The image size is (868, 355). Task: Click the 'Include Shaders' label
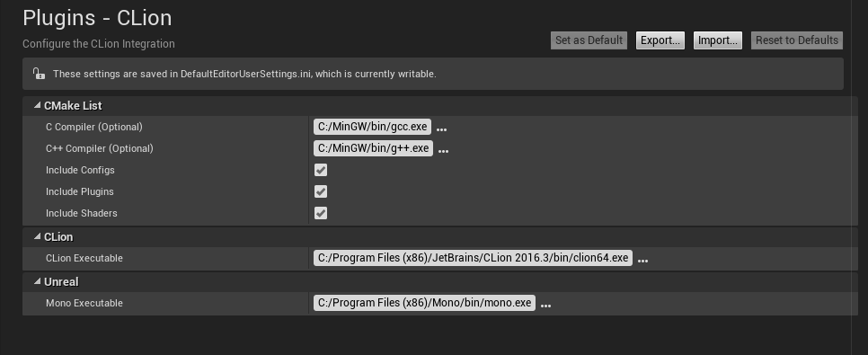pos(82,213)
